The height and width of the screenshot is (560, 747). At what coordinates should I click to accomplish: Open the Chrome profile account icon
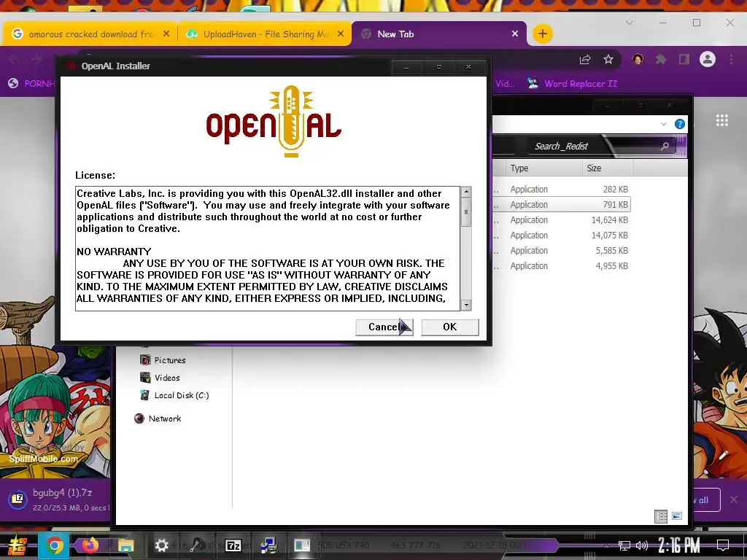(708, 60)
